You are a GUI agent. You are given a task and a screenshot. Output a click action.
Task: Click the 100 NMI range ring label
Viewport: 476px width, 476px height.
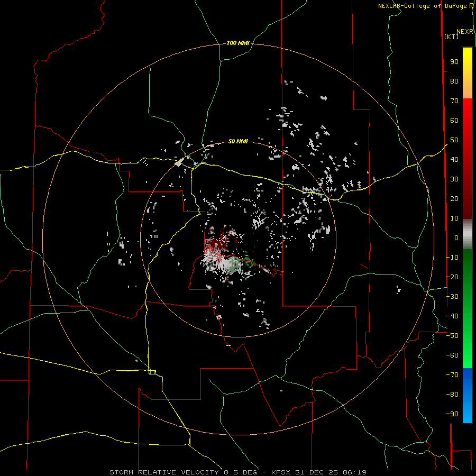238,43
